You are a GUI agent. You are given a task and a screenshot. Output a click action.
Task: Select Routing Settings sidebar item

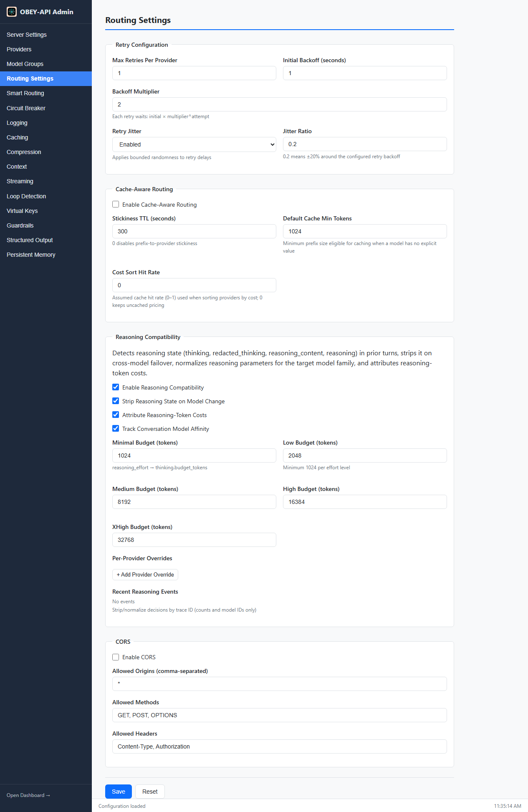46,78
